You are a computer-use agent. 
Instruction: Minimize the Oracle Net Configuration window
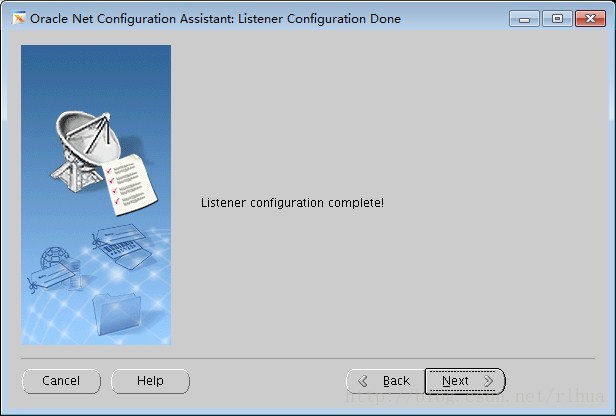524,18
